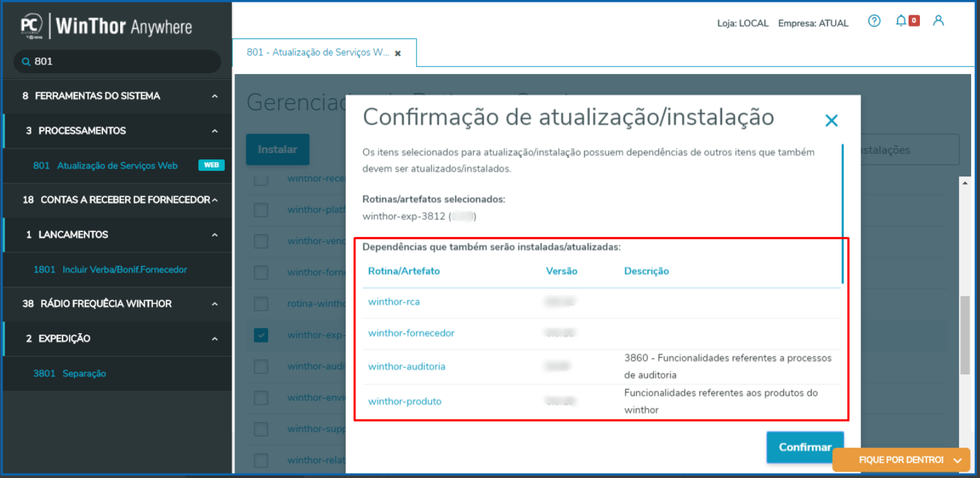Open 1801 Incluir Verba/Bonif.Fornecedor routine
The width and height of the screenshot is (980, 478).
tap(110, 269)
